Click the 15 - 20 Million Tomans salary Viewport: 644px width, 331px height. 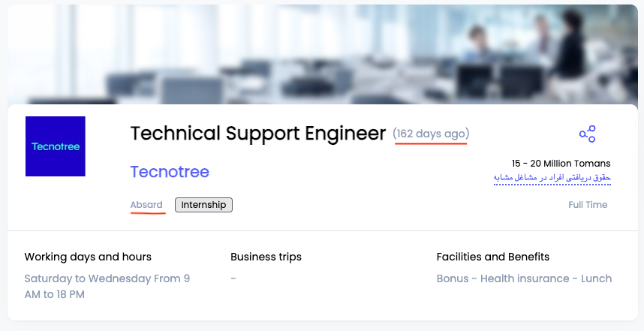click(561, 164)
